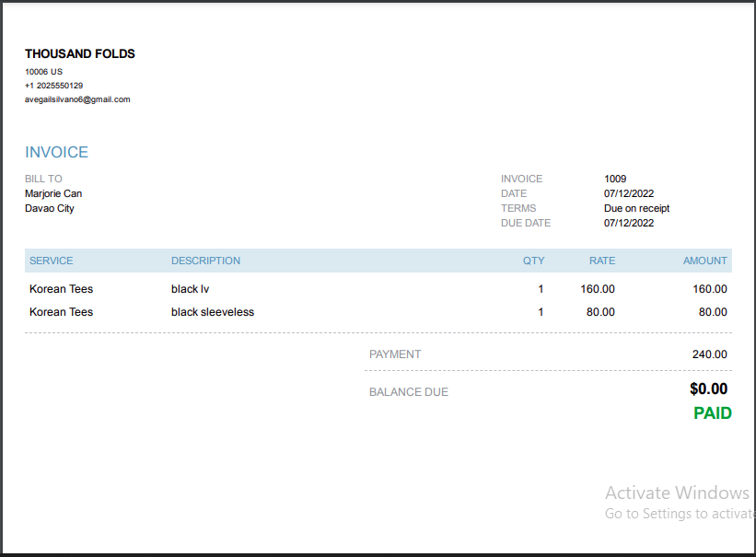Image resolution: width=756 pixels, height=557 pixels.
Task: Click the avegailsilvano6@gmail.com email address
Action: click(x=77, y=99)
